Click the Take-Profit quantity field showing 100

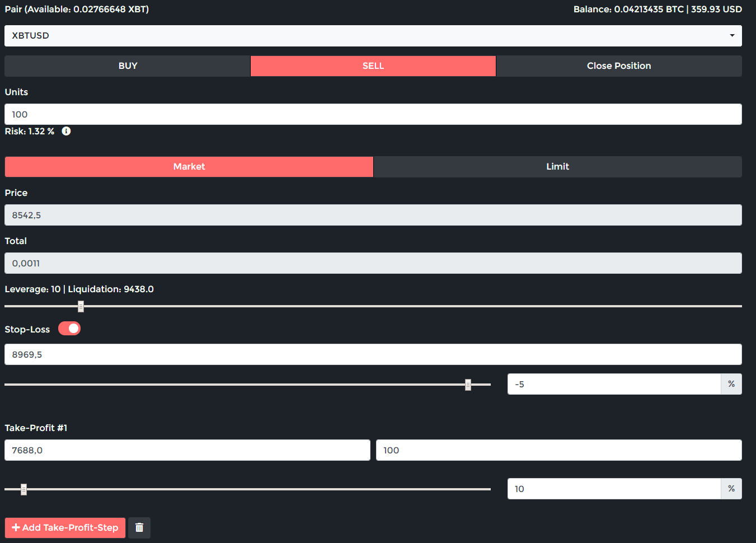558,450
